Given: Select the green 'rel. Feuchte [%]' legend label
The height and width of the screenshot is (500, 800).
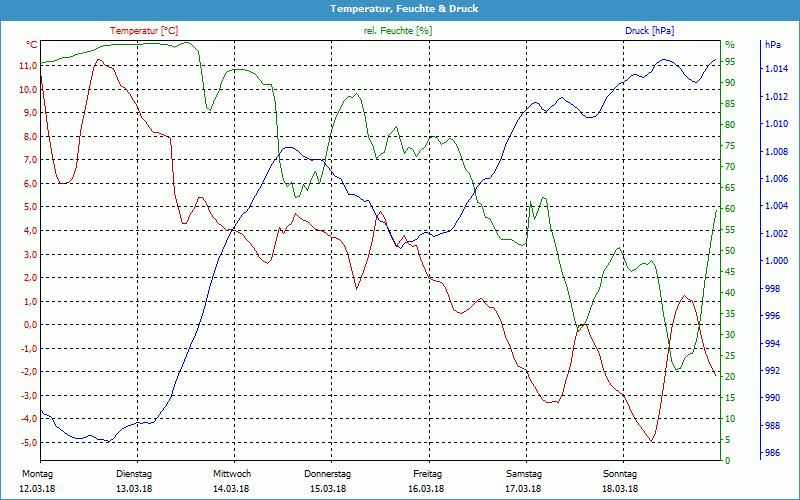Looking at the screenshot, I should click(x=397, y=31).
